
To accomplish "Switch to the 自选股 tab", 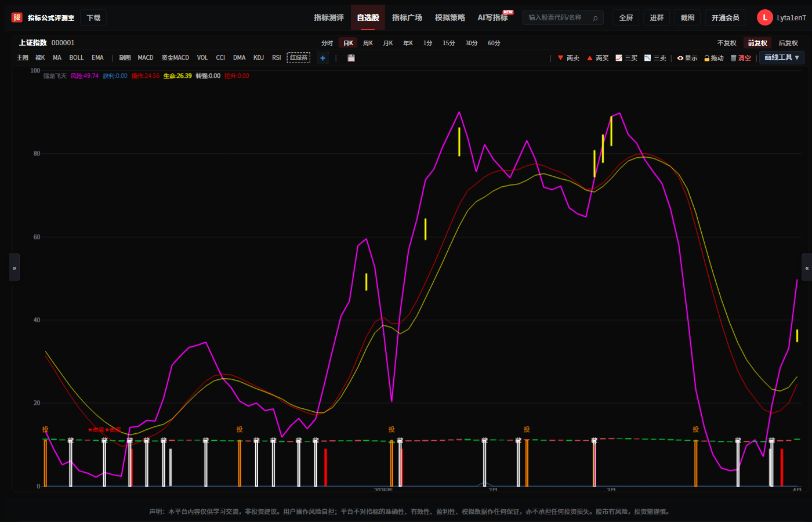I will point(368,18).
